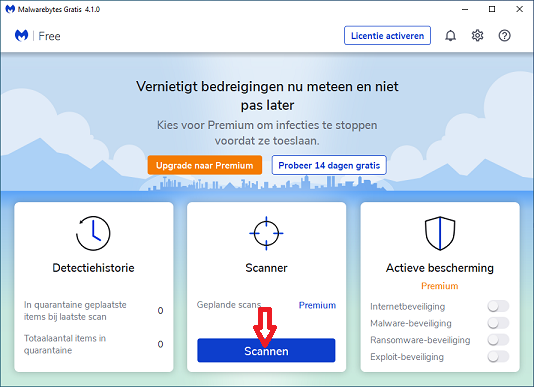Open the Detectiehistorie card title
The image size is (534, 387).
click(93, 268)
